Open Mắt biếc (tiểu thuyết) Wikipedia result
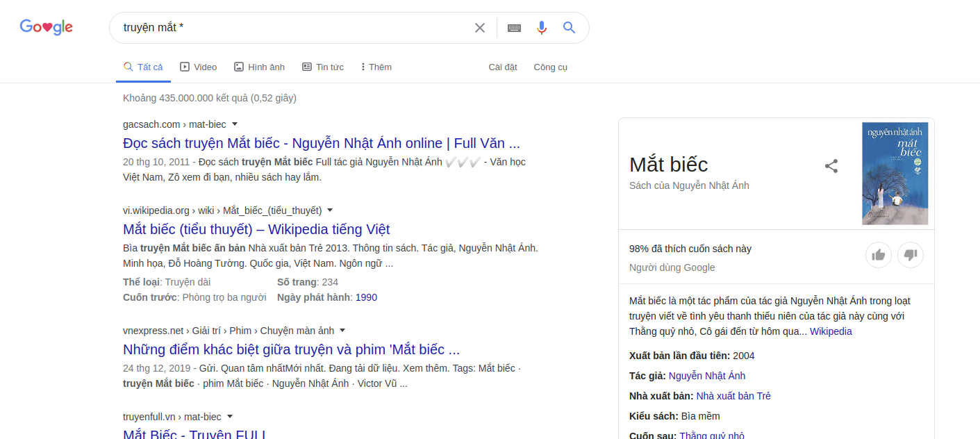The image size is (980, 439). [256, 229]
